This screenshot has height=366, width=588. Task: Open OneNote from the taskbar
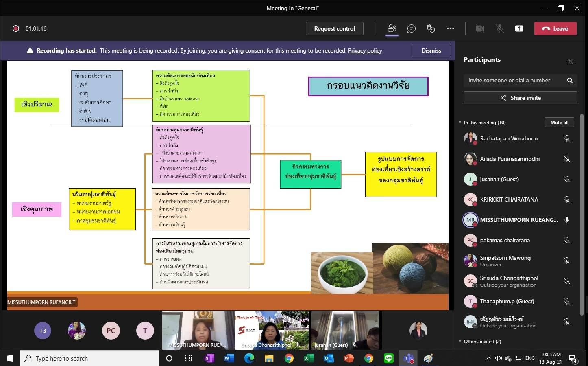click(x=209, y=358)
